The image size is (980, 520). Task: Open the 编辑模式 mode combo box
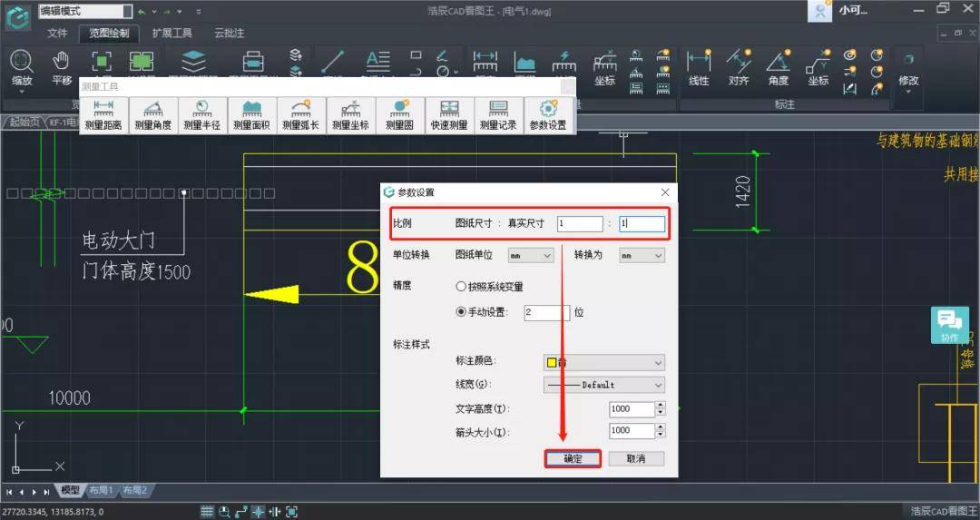tap(85, 11)
